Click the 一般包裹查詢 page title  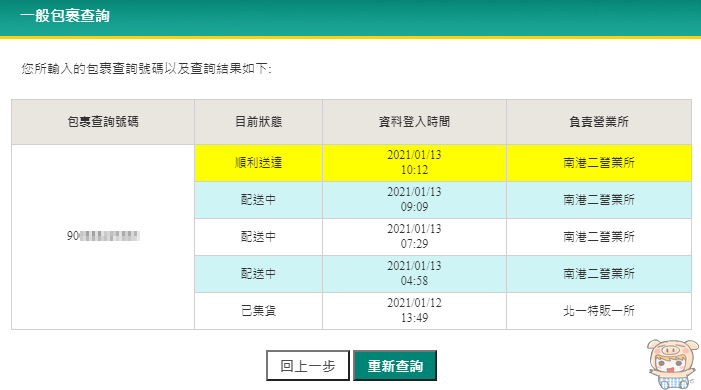coord(65,16)
